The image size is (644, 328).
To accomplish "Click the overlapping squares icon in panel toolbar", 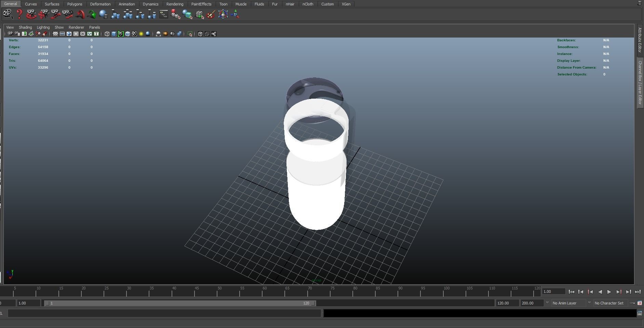I will coord(207,34).
